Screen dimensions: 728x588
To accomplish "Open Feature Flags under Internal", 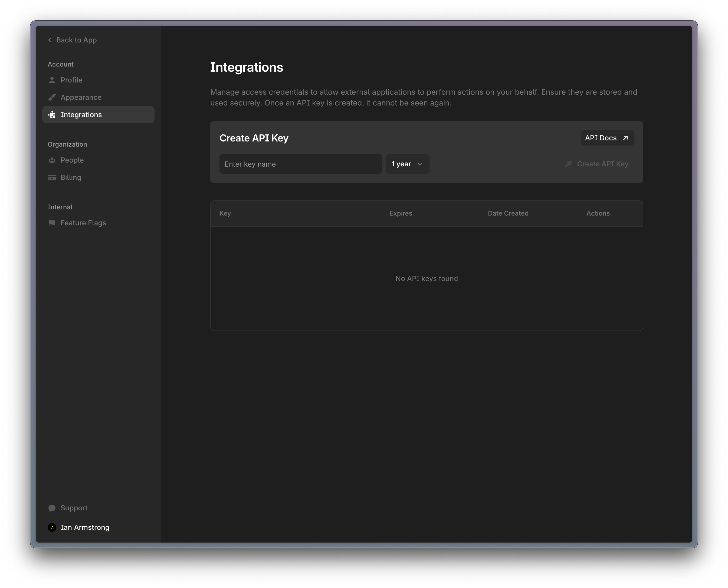I will (98, 223).
